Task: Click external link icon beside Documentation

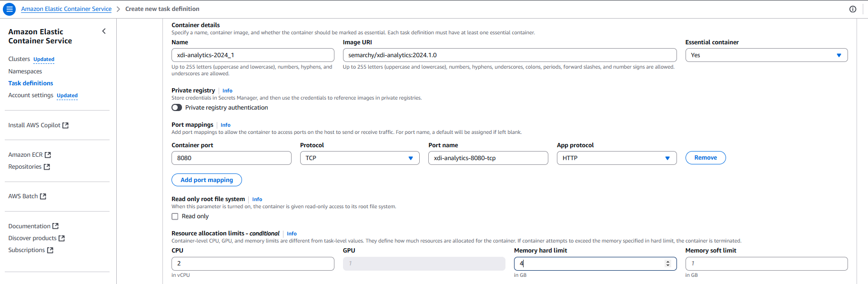Action: (x=55, y=226)
